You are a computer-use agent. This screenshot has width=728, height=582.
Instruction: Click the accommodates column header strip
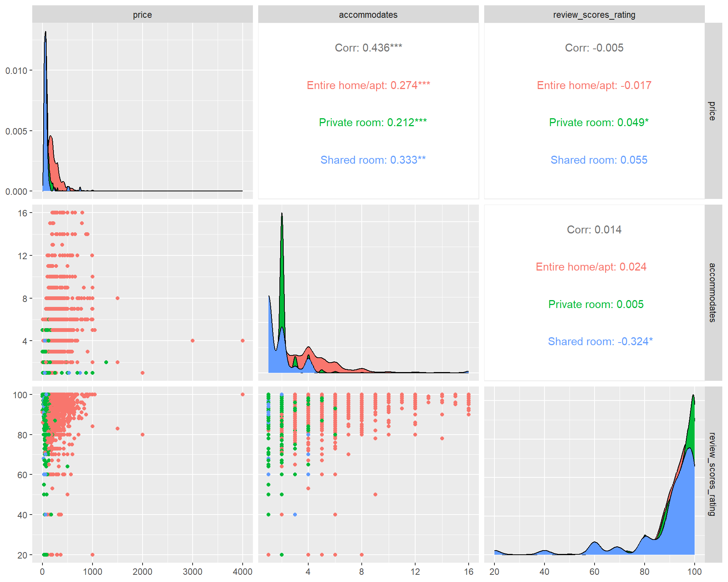pyautogui.click(x=368, y=14)
